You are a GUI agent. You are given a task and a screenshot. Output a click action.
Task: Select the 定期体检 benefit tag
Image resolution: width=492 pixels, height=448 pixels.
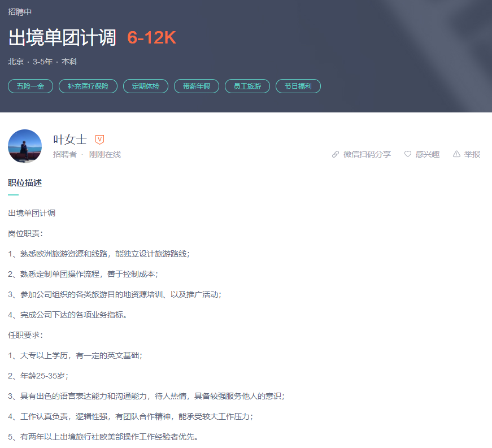pyautogui.click(x=146, y=86)
